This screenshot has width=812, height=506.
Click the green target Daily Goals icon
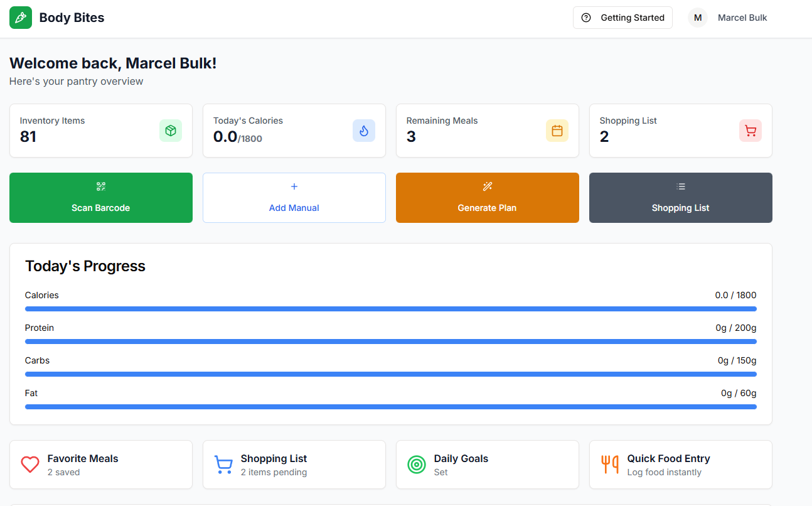pyautogui.click(x=417, y=465)
